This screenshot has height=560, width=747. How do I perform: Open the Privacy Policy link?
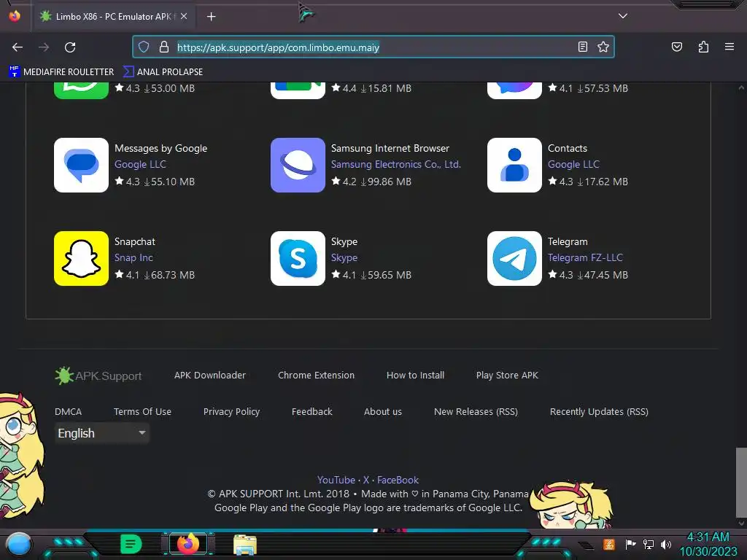coord(231,411)
